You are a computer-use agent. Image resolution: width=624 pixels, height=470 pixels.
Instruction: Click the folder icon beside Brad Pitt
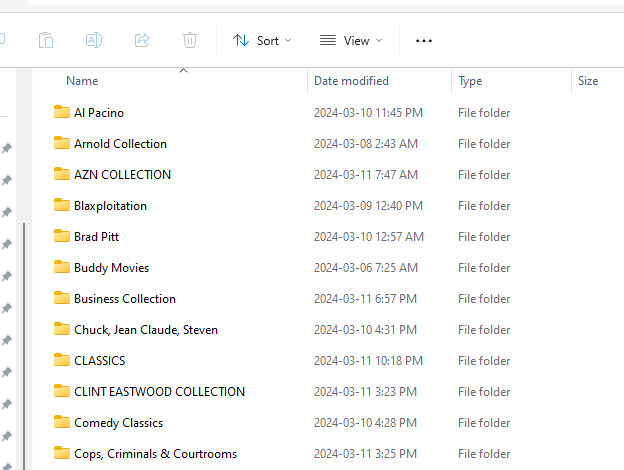[62, 237]
